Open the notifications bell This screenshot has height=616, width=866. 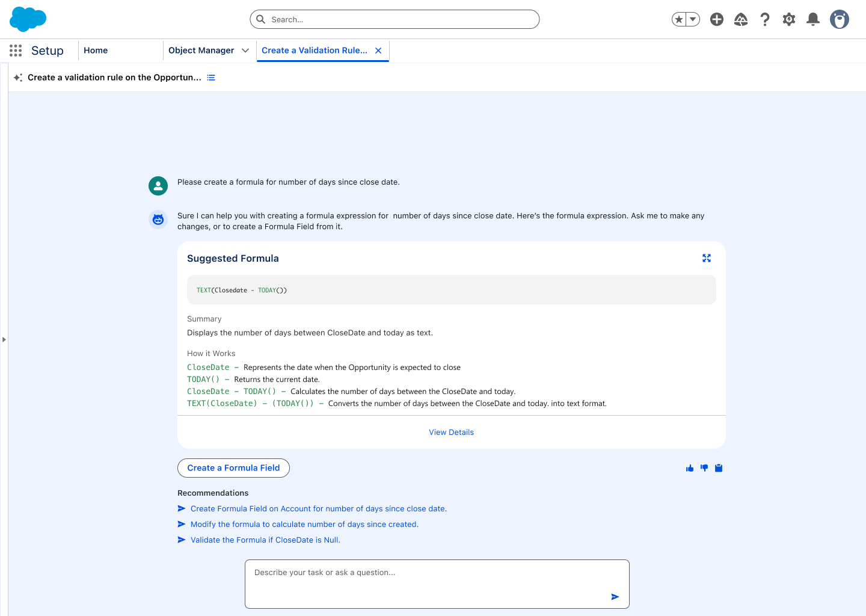(813, 19)
